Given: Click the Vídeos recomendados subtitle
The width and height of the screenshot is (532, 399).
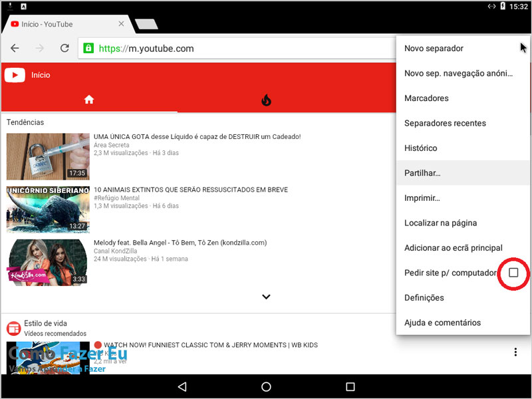Looking at the screenshot, I should pos(55,334).
